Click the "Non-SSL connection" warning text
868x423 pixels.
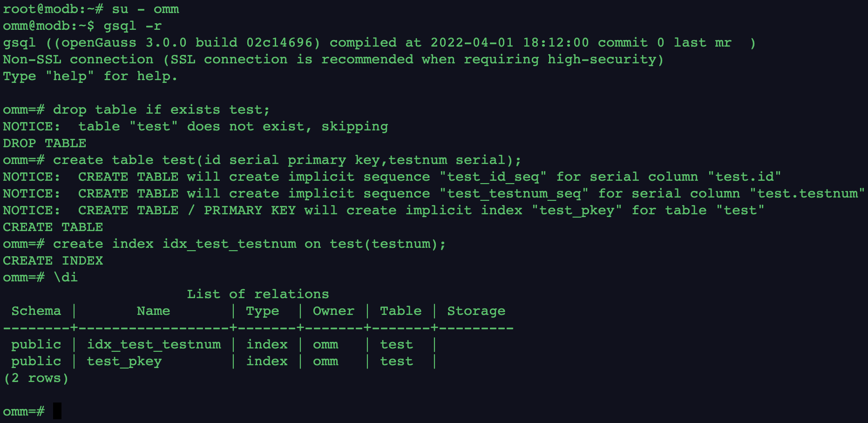click(x=78, y=59)
